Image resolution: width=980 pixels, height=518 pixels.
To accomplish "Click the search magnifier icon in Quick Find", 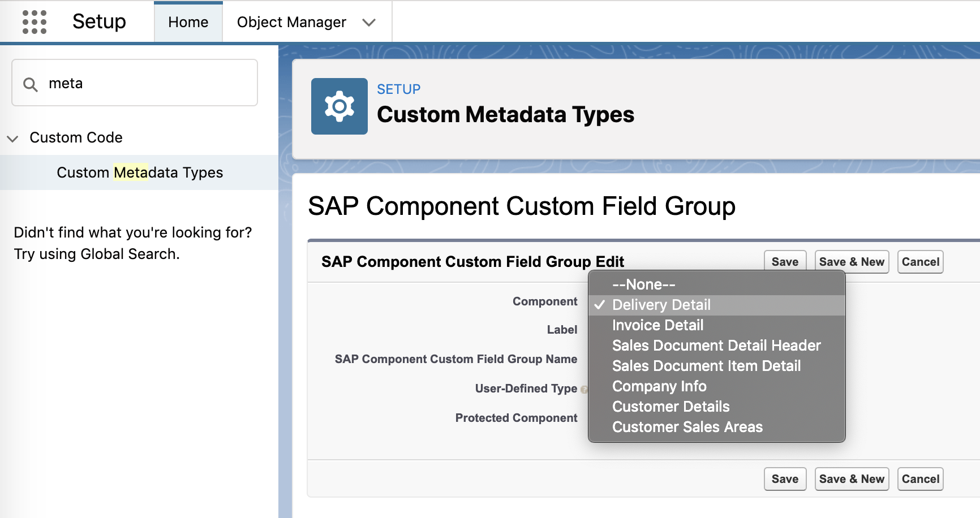I will [x=30, y=85].
